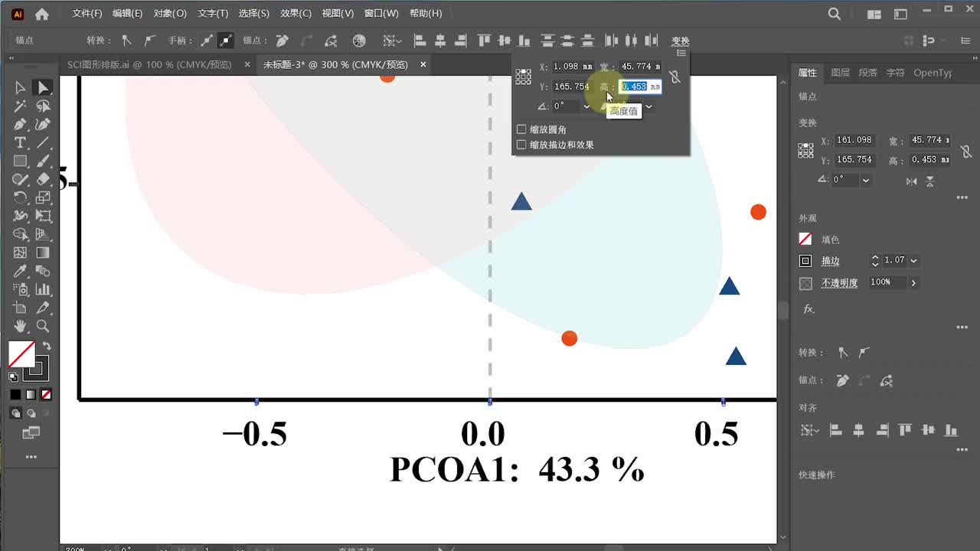The height and width of the screenshot is (551, 980).
Task: Choose the Rectangle shape tool
Action: [20, 161]
